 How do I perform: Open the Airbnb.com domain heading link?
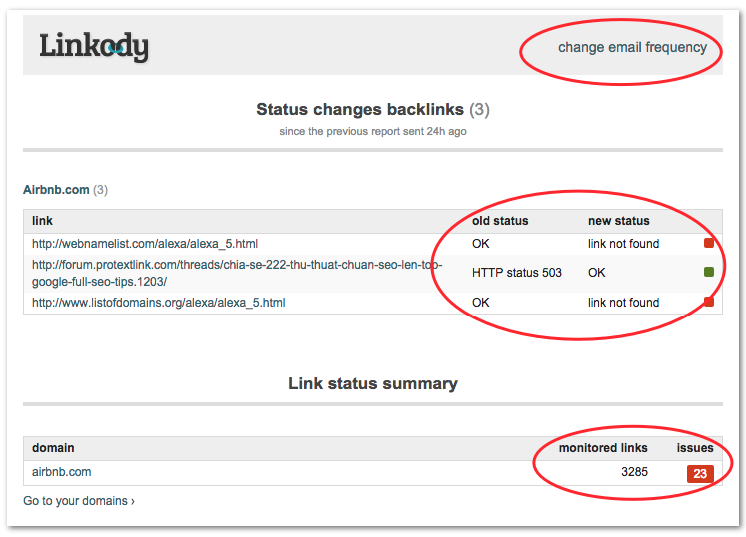click(x=56, y=190)
